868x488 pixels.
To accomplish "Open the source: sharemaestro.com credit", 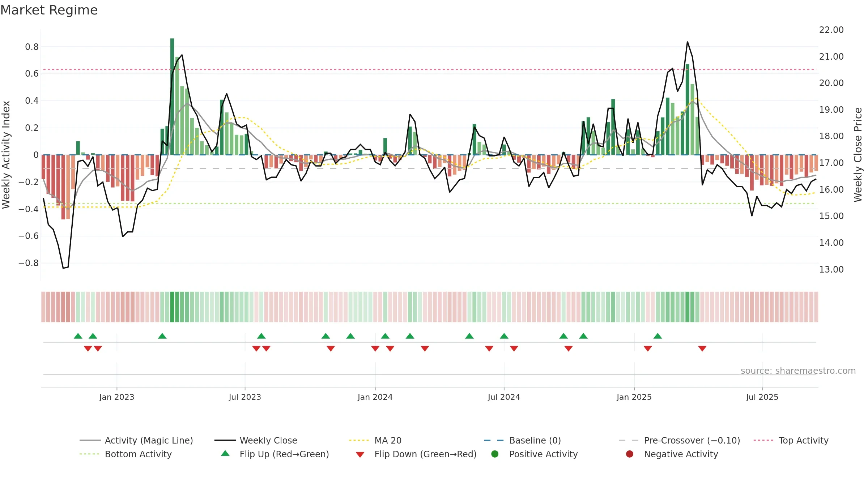I will point(798,371).
